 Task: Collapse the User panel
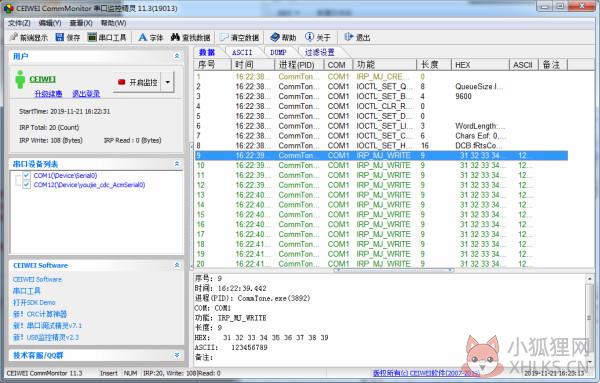click(177, 56)
